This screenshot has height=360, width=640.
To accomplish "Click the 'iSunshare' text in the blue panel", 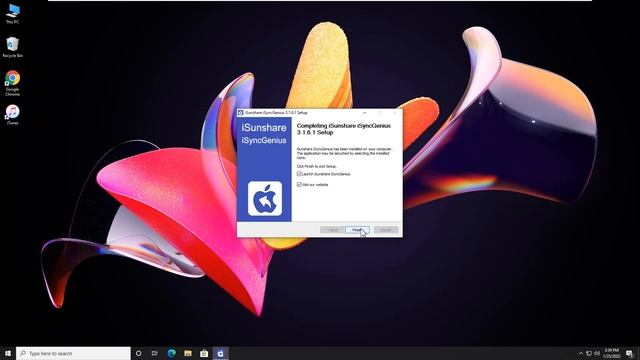I will (x=264, y=128).
